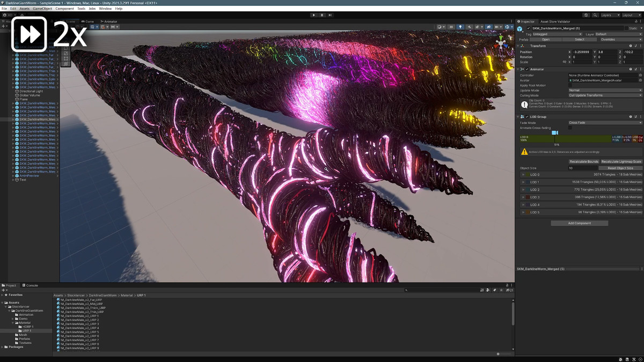Image resolution: width=644 pixels, height=362 pixels.
Task: Click the Add Component button
Action: tap(579, 223)
